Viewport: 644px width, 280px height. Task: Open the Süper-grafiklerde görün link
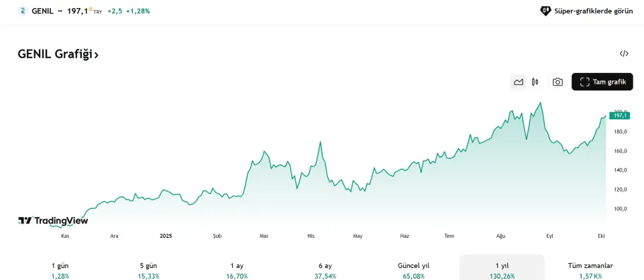coord(592,11)
